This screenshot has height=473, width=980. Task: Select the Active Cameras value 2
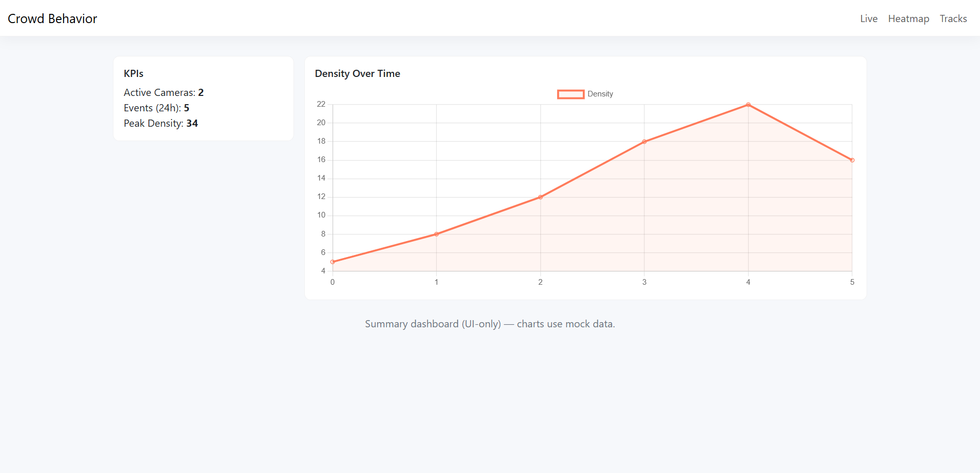(201, 92)
